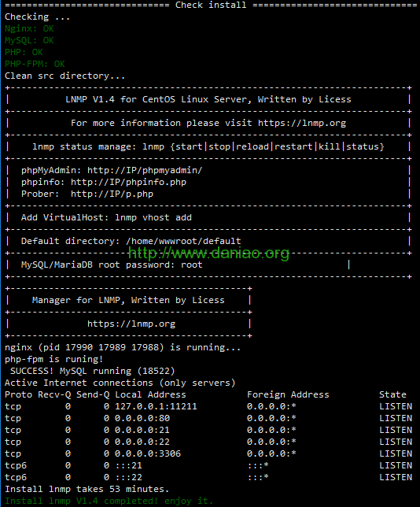
Task: Click the 'Check install' header text
Action: pos(211,6)
